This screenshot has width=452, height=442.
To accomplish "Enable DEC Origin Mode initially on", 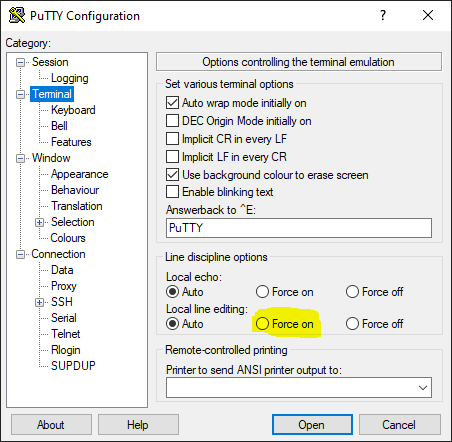I will (x=172, y=121).
